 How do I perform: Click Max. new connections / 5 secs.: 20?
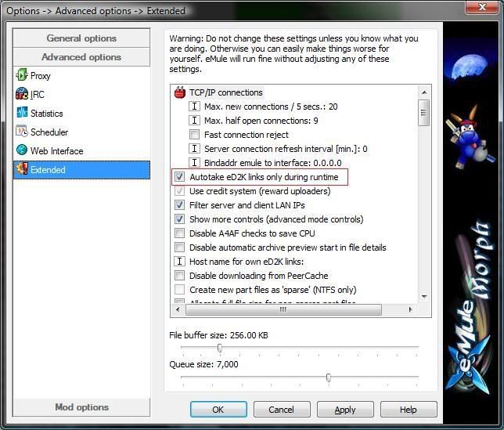271,107
